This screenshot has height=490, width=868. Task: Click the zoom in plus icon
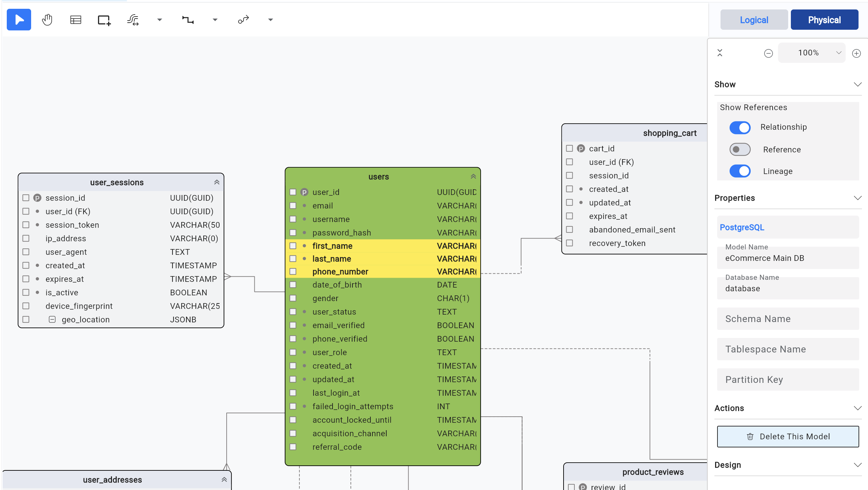[x=856, y=53]
